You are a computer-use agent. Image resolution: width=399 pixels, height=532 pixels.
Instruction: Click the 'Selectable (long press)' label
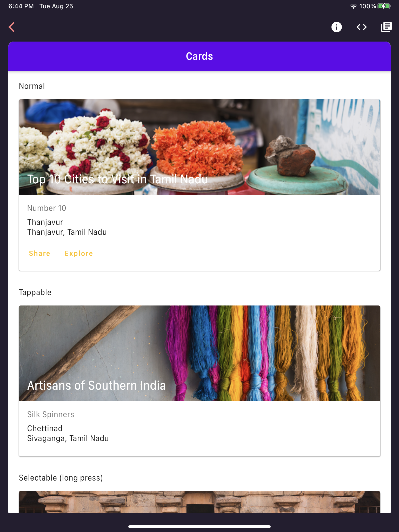(61, 478)
